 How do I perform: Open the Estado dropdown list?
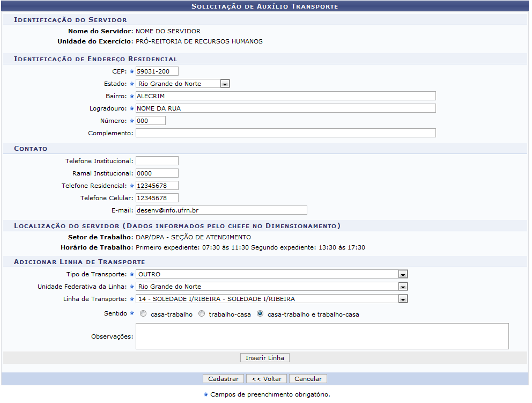(225, 84)
